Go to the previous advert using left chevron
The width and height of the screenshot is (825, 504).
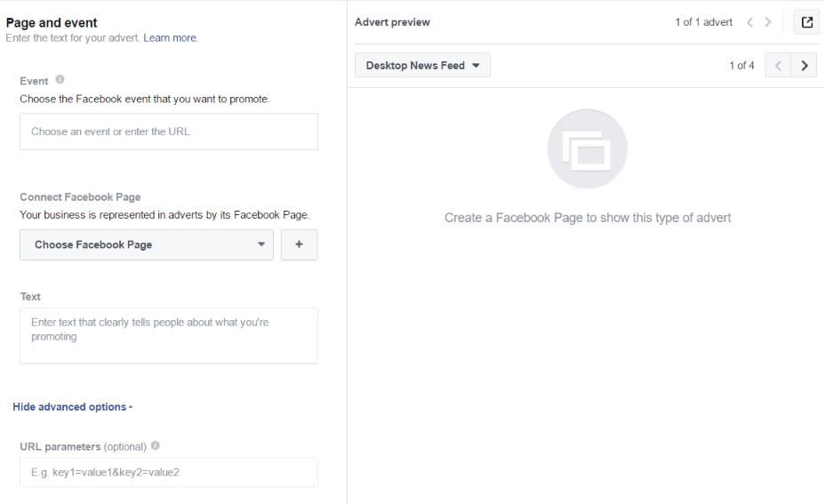[x=749, y=22]
